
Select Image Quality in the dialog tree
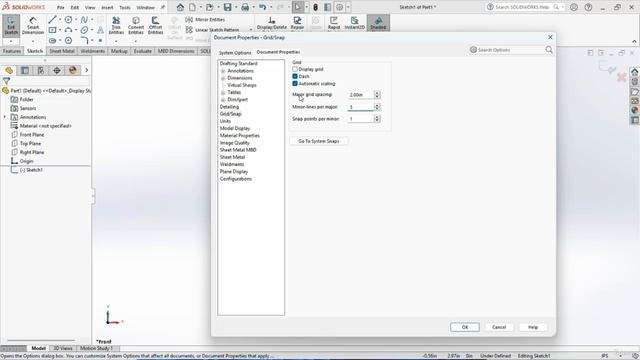pos(234,143)
